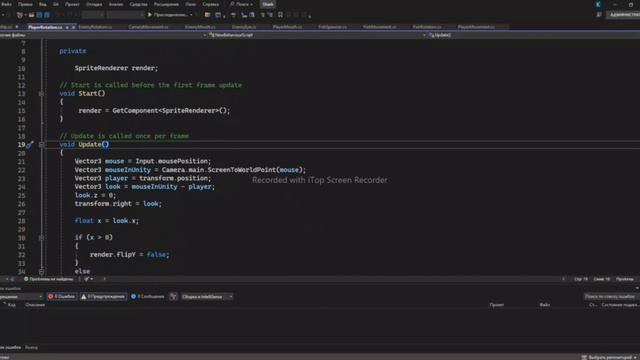Pin the active PlayerRotation.cs tab
This screenshot has height=360, width=640.
click(x=67, y=27)
